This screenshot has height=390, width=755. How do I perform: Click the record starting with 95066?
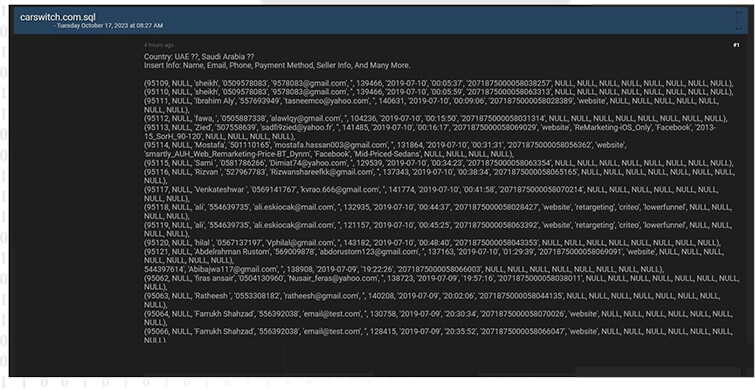(439, 336)
